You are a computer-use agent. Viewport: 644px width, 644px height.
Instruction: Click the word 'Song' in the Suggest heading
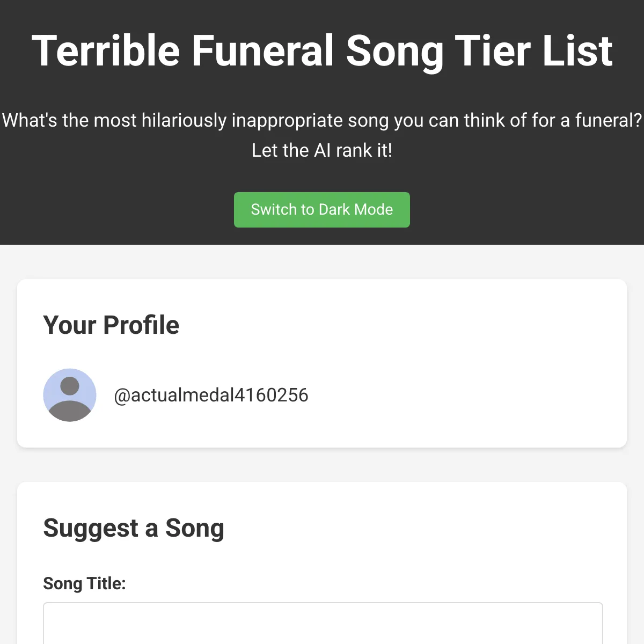pyautogui.click(x=194, y=529)
